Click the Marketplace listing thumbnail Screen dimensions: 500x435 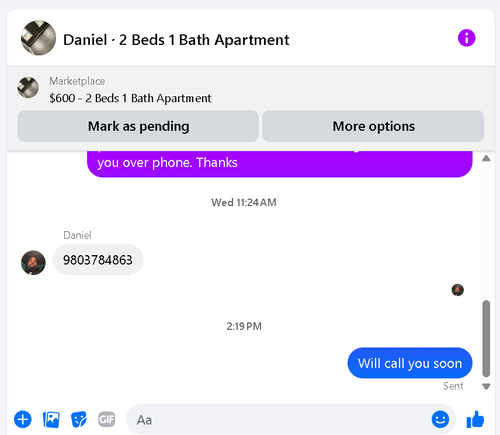(28, 87)
